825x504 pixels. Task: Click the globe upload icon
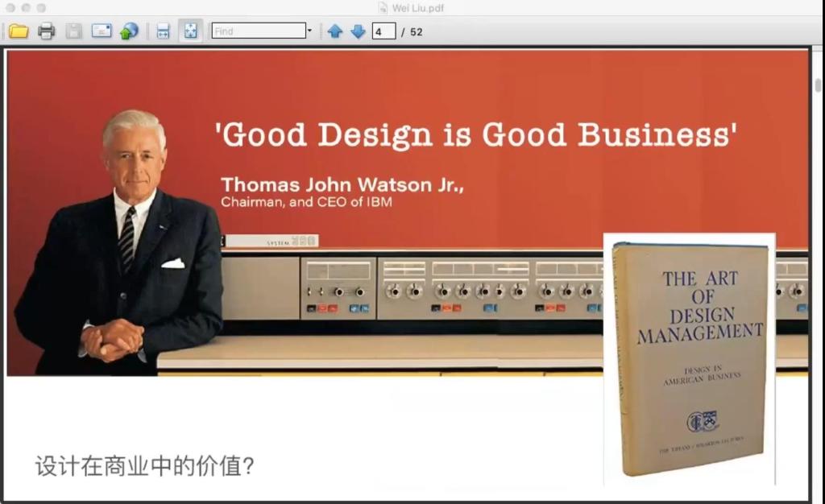129,31
